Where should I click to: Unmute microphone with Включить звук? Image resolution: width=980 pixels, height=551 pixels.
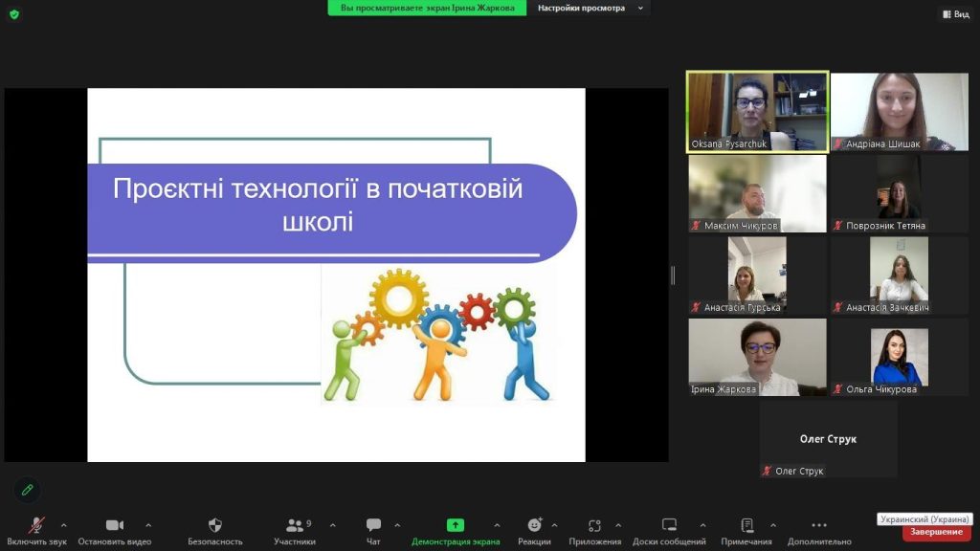click(x=36, y=525)
